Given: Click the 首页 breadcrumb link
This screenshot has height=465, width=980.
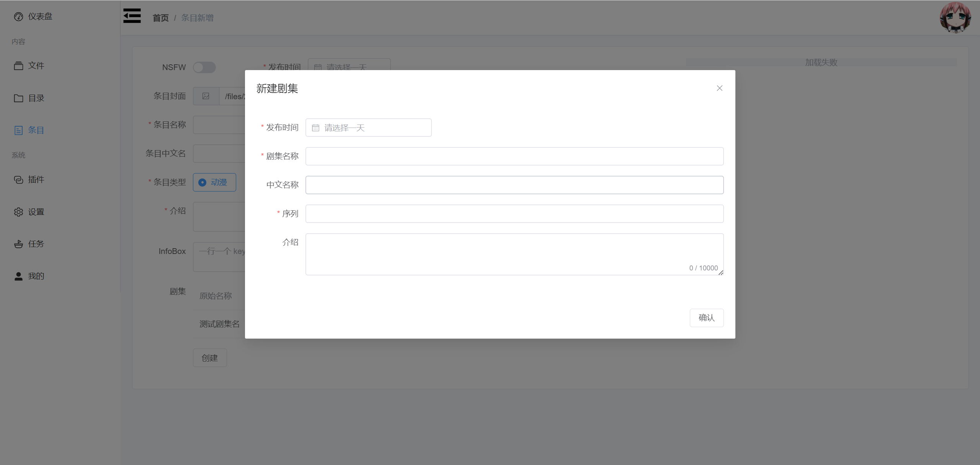Looking at the screenshot, I should tap(160, 18).
